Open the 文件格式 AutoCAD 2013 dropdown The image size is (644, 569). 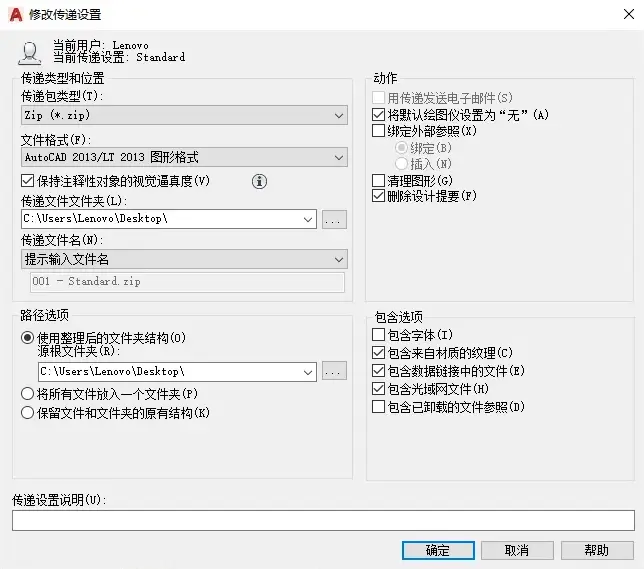point(184,157)
